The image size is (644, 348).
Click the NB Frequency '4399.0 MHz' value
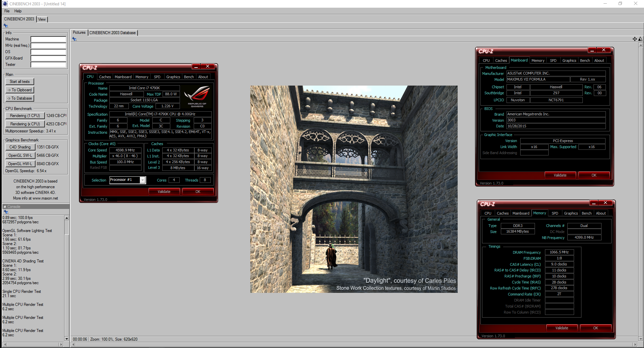[584, 238]
